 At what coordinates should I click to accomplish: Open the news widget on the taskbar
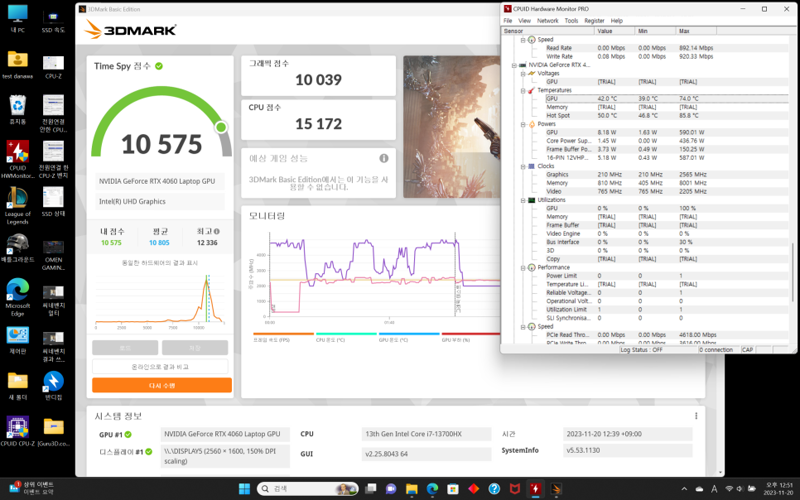[32, 488]
